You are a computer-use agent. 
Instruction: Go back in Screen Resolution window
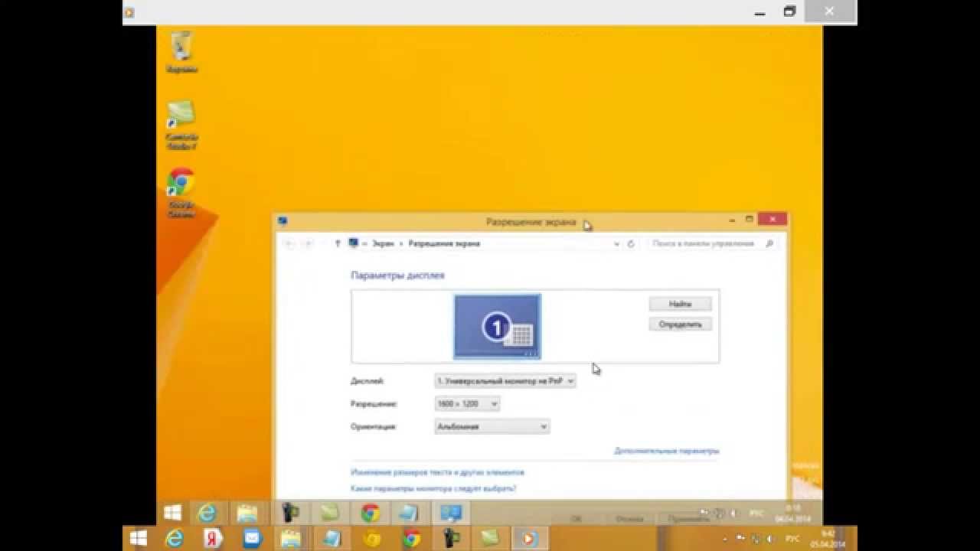289,243
